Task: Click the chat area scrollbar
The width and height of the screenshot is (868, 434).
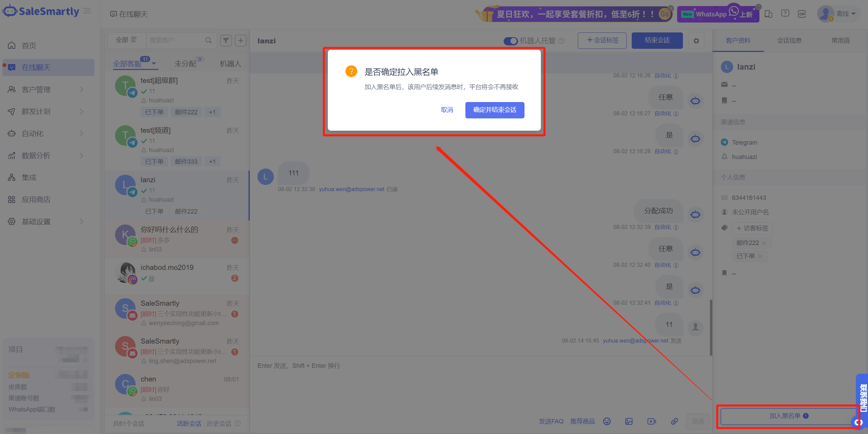Action: 711,327
